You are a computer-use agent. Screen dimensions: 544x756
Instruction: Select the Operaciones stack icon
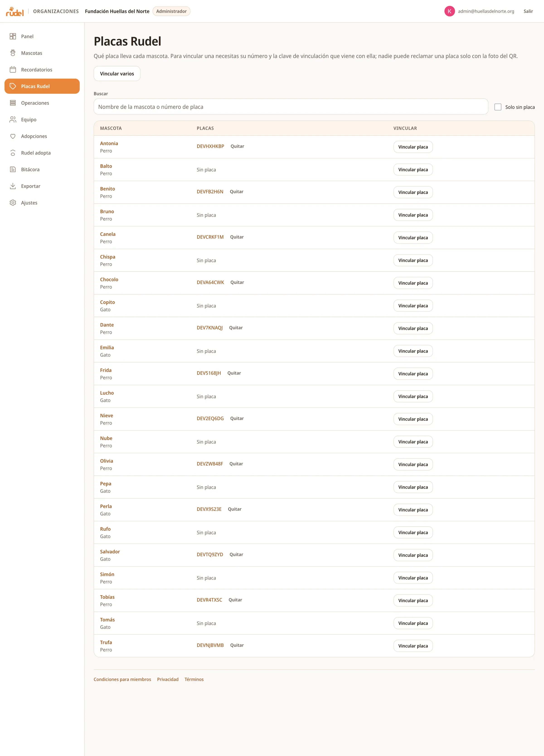pyautogui.click(x=13, y=103)
